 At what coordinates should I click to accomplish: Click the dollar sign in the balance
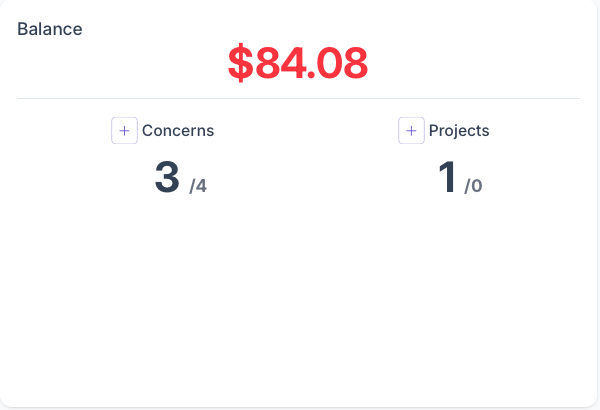pos(241,63)
